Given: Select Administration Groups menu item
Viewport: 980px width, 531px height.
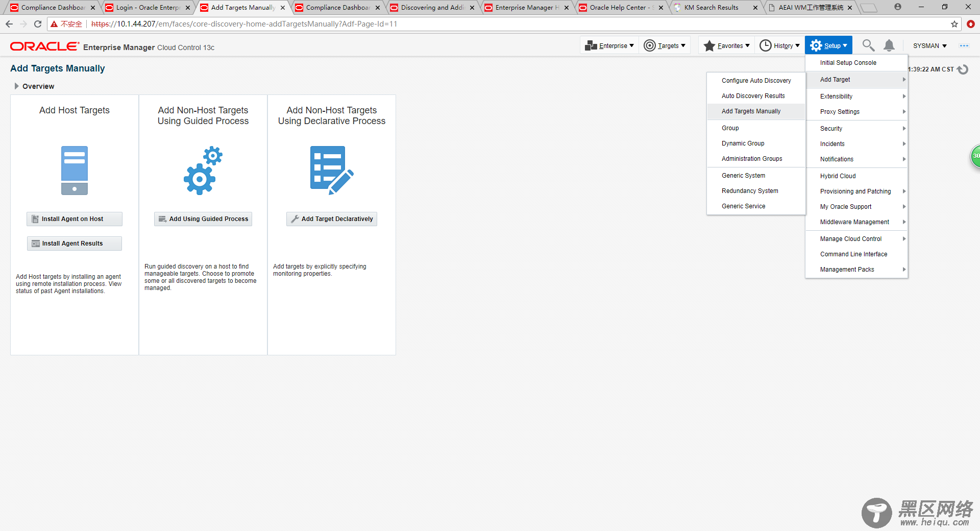Looking at the screenshot, I should click(756, 159).
